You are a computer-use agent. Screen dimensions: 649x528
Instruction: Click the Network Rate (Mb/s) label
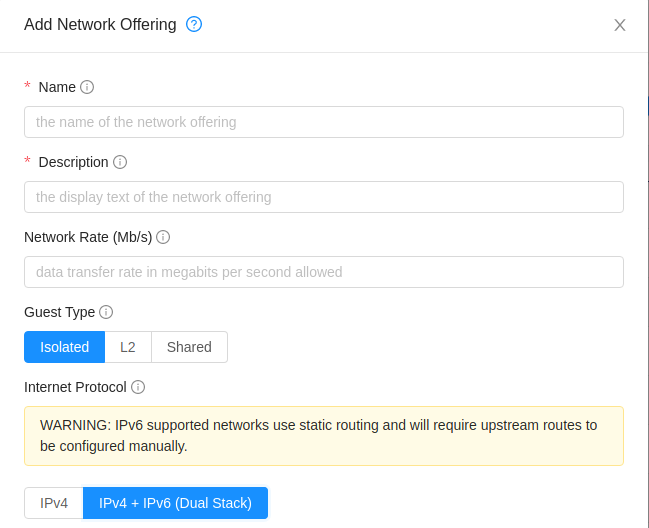pyautogui.click(x=88, y=237)
